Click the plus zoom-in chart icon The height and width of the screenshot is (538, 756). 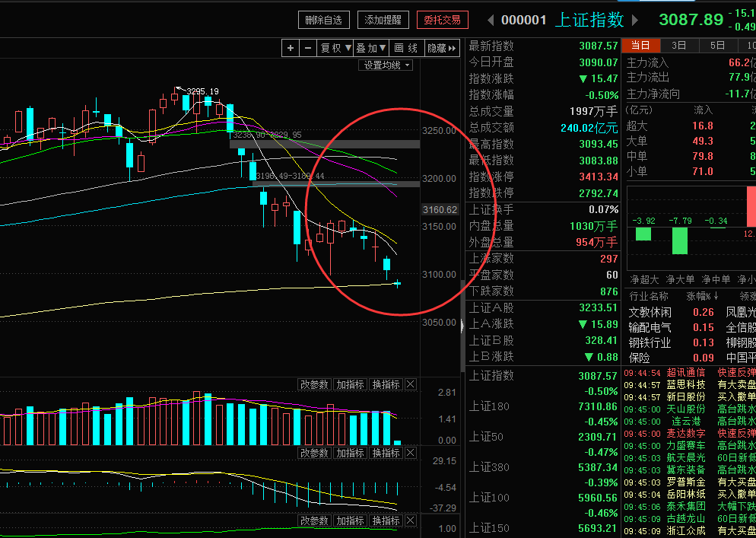pos(291,48)
